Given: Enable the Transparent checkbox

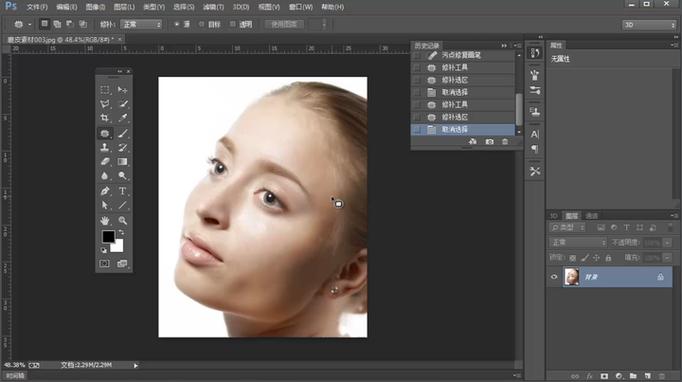Looking at the screenshot, I should coord(233,24).
